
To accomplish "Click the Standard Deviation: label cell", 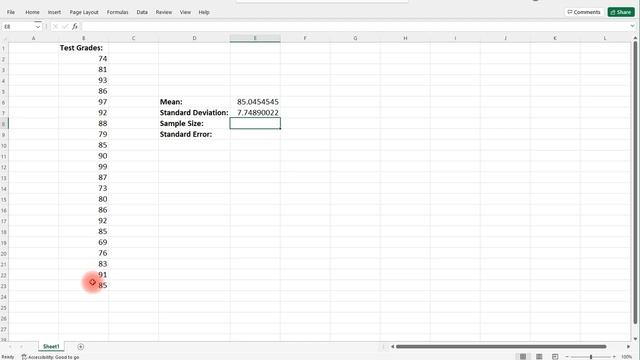I will pyautogui.click(x=194, y=113).
